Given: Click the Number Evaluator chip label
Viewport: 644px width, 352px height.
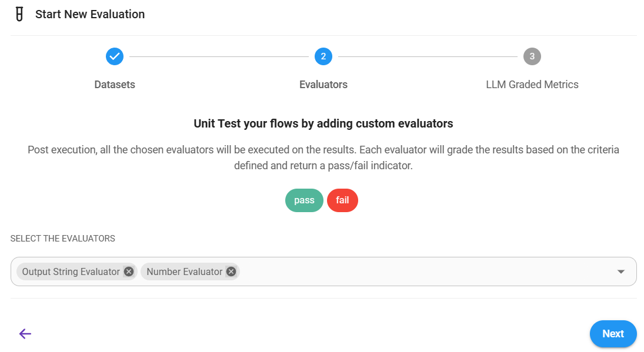Looking at the screenshot, I should (x=184, y=271).
